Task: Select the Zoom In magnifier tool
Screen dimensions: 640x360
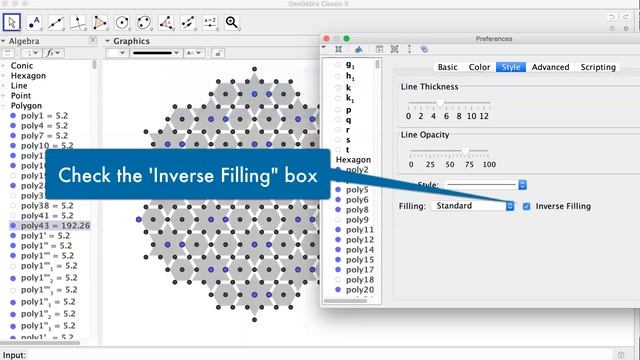Action: pyautogui.click(x=232, y=22)
